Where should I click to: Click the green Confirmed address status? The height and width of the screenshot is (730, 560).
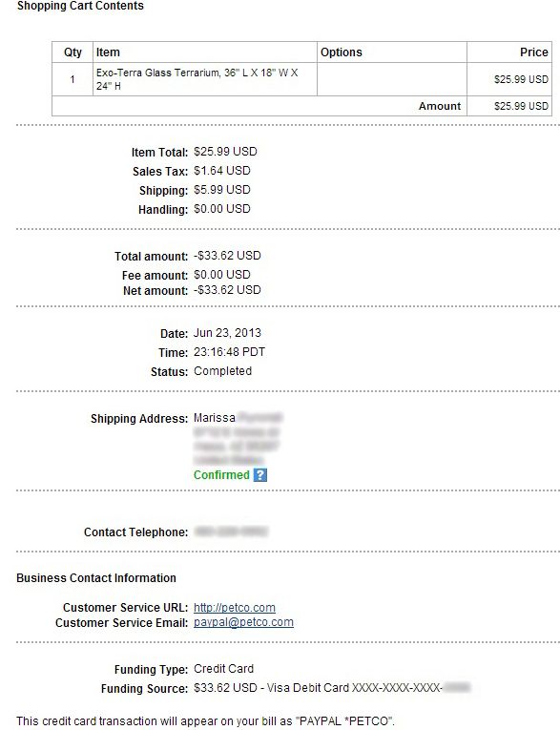[x=221, y=475]
